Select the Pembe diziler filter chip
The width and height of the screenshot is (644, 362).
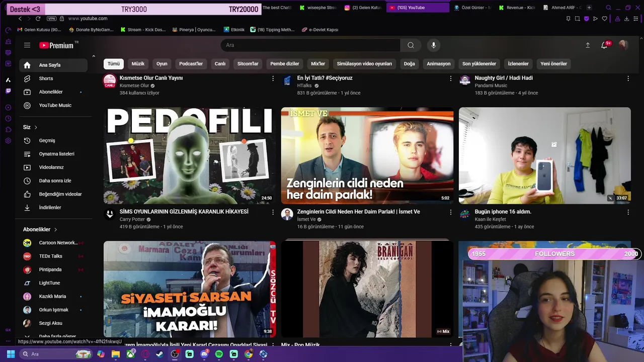pos(285,64)
